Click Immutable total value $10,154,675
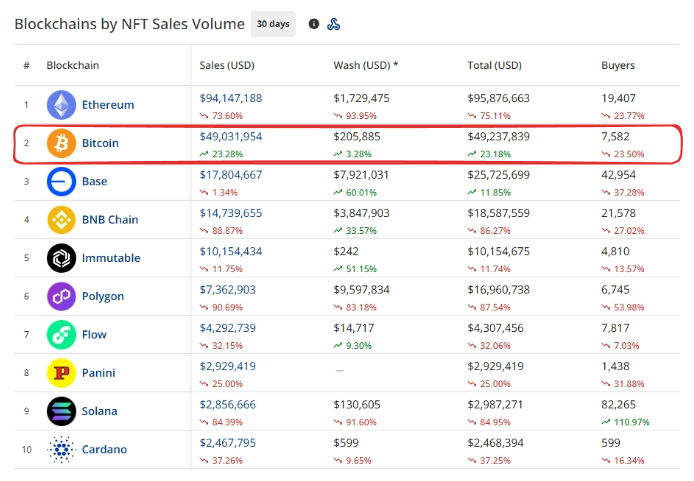 click(499, 251)
